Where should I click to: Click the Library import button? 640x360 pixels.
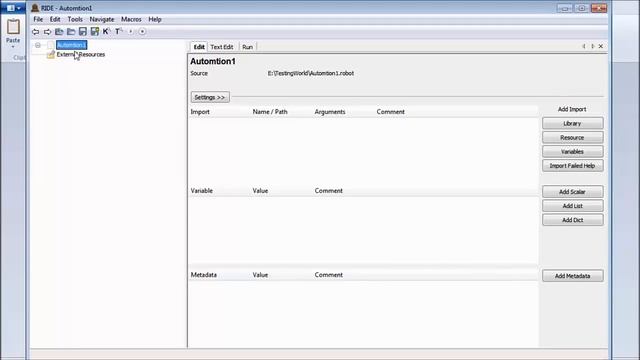[573, 123]
